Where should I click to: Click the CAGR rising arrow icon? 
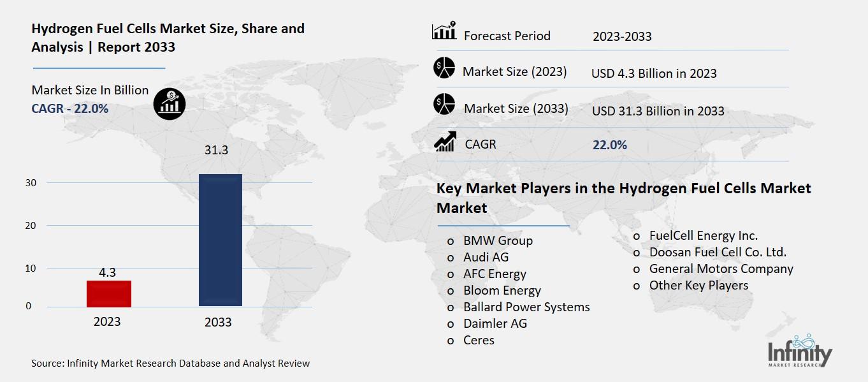point(445,142)
